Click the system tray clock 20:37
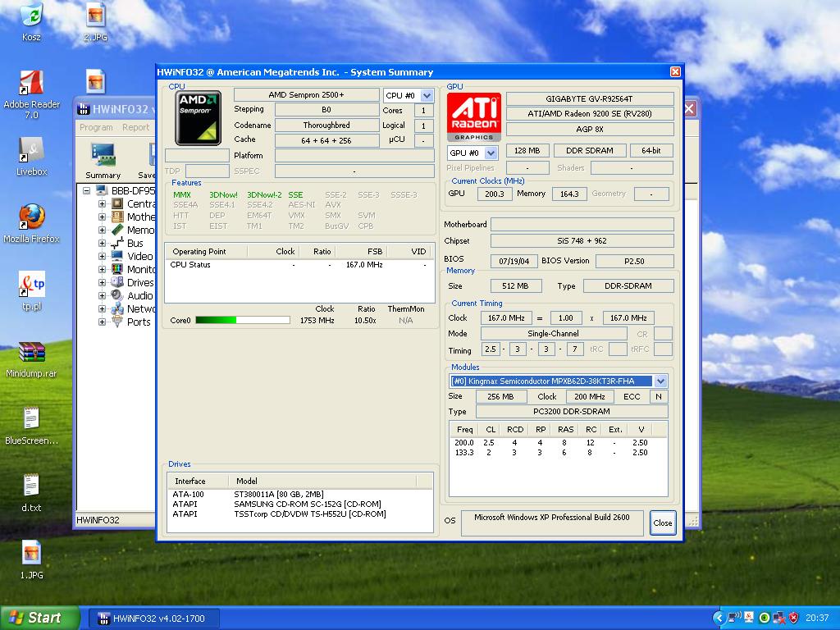This screenshot has height=630, width=840. (x=816, y=618)
